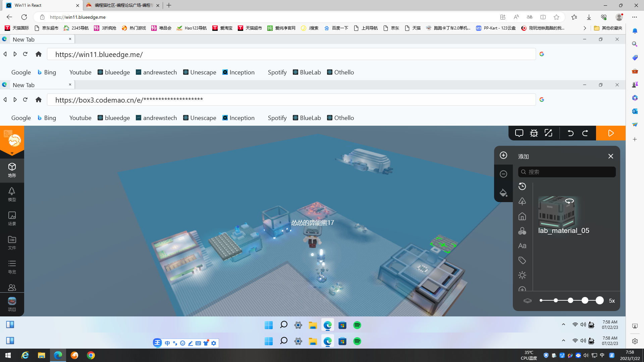Open the 7:58 2023/7/22 system clock

630,355
